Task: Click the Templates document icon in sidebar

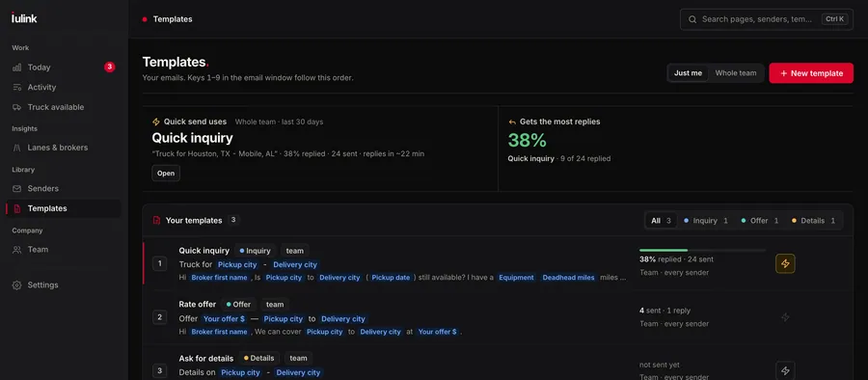Action: click(17, 209)
